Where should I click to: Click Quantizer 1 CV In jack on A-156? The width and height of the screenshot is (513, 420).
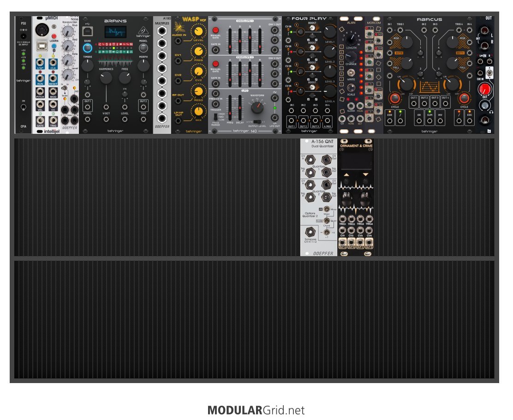(310, 160)
